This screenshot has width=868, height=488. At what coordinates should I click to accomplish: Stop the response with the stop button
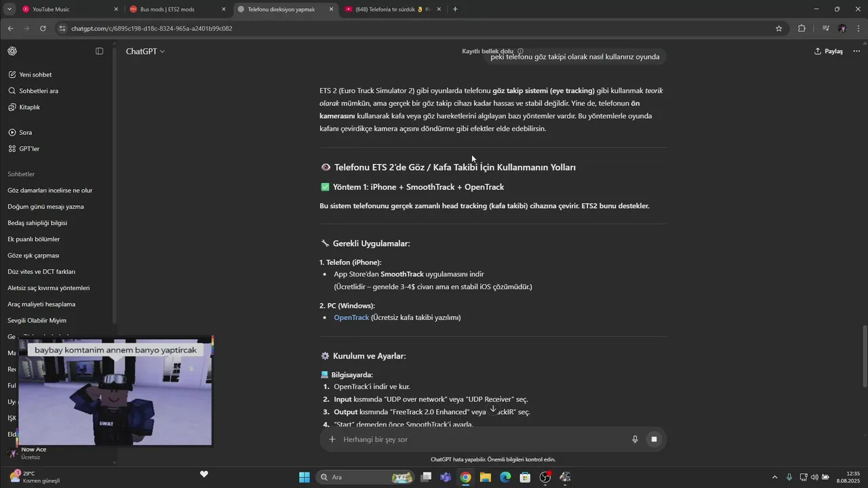point(654,439)
